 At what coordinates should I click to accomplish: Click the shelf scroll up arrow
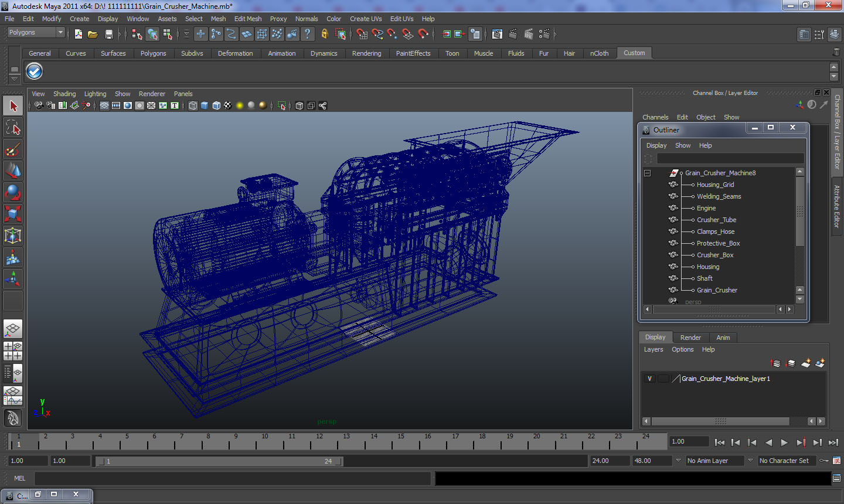[x=834, y=67]
